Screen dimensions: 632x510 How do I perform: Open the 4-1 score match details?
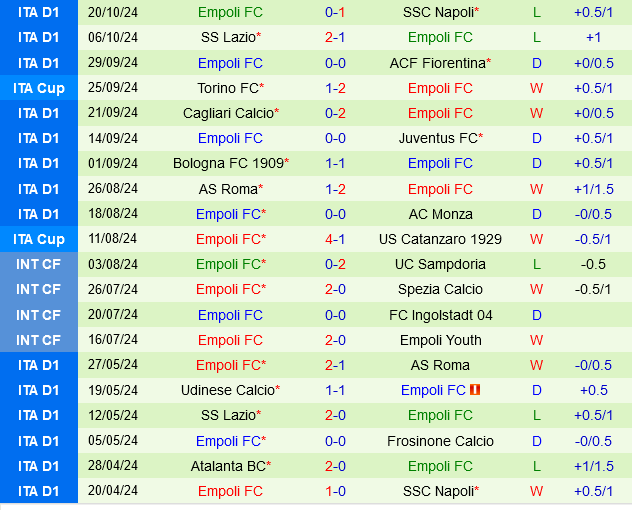pyautogui.click(x=335, y=239)
